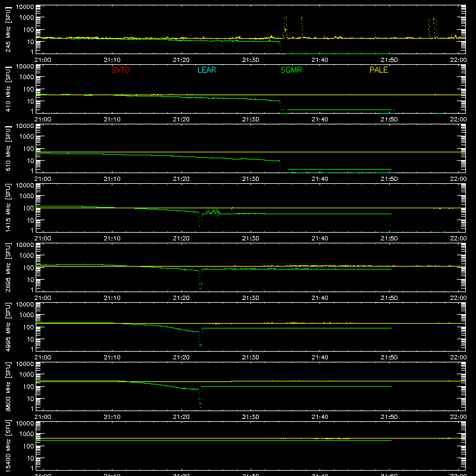Image resolution: width=476 pixels, height=476 pixels.
Task: Select the 410 MHz [SFU] axis title
Action: coord(8,89)
